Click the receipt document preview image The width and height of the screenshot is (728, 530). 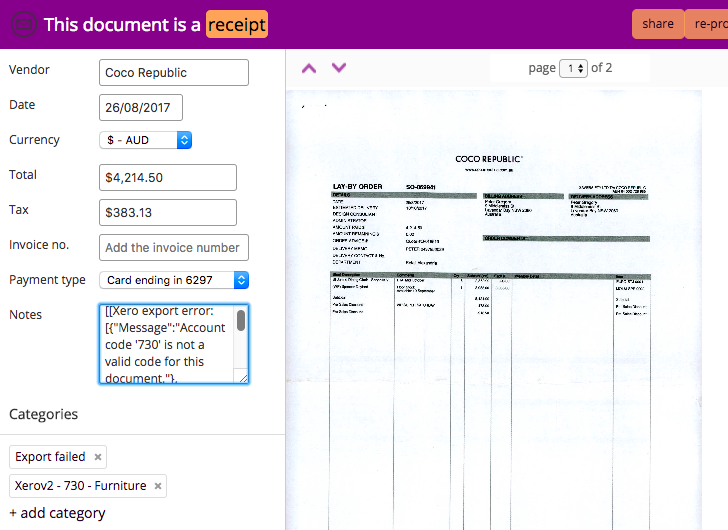coord(494,310)
